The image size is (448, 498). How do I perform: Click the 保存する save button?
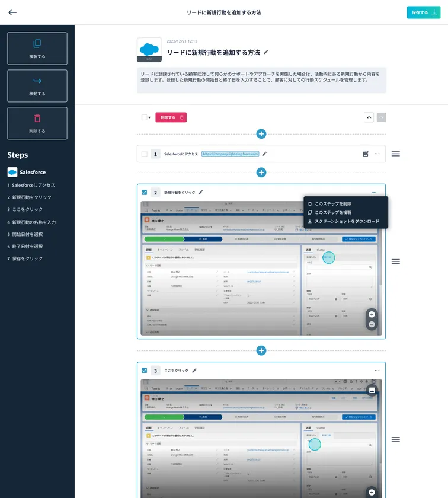coord(423,12)
